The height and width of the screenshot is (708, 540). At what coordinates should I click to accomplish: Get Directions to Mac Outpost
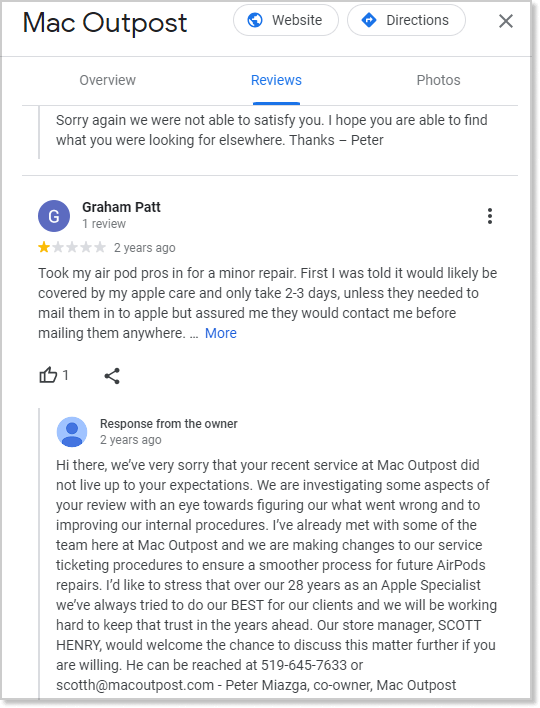click(406, 20)
